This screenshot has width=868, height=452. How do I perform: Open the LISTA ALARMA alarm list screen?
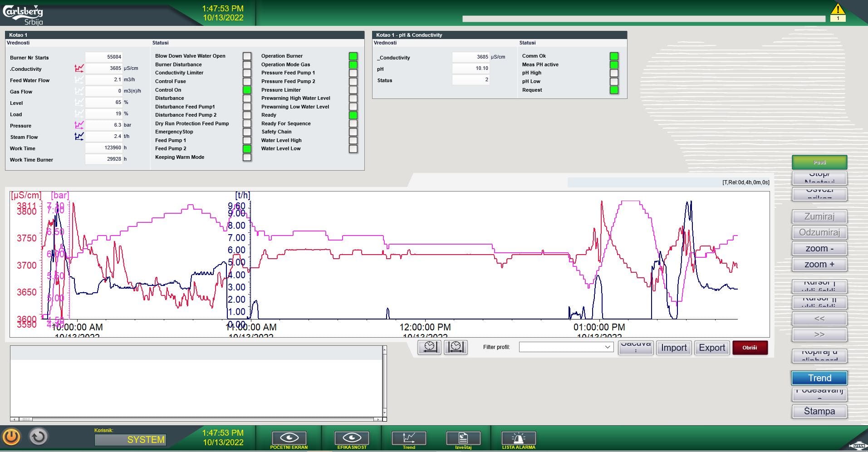[x=518, y=438]
